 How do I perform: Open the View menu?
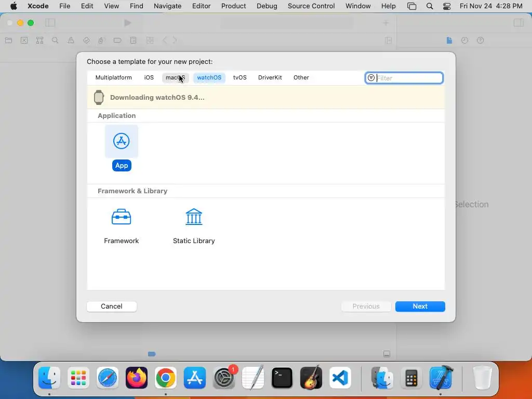(x=112, y=6)
